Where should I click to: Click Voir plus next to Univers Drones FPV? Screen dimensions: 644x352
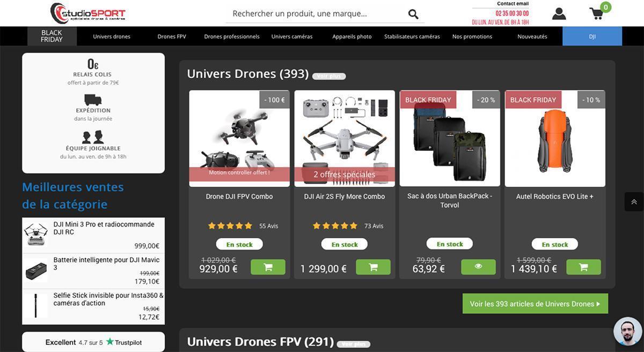point(354,344)
